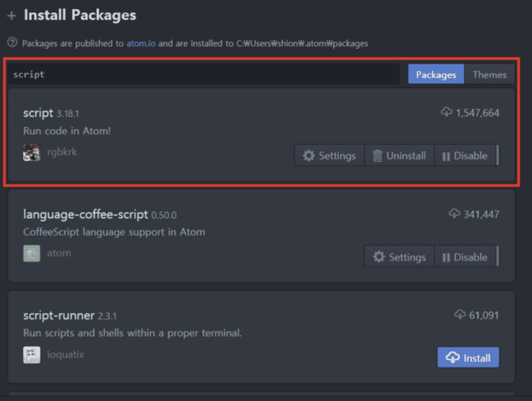Open Settings for the script package
532x401 pixels.
coord(329,156)
